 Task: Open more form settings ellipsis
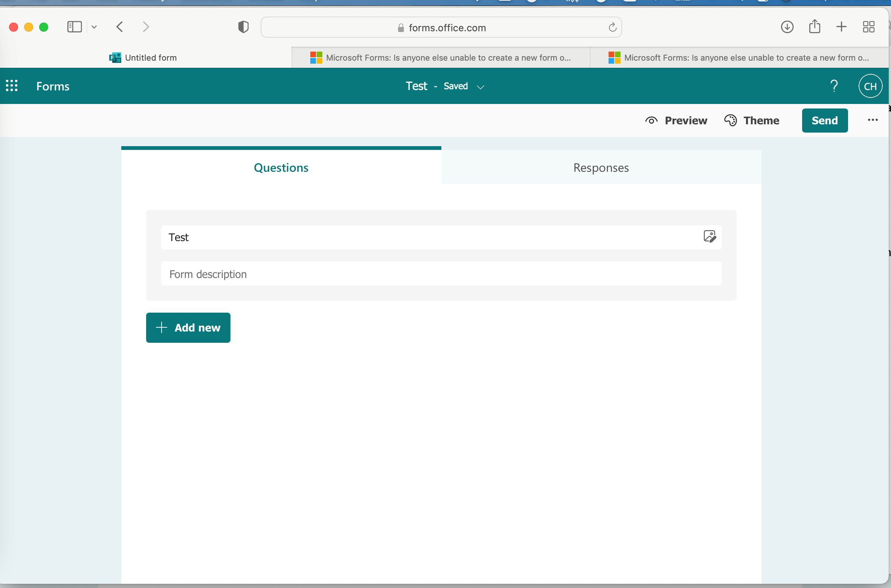pos(873,120)
